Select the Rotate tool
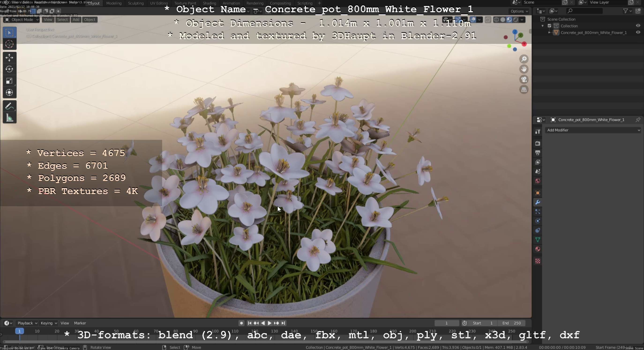Viewport: 644px width, 350px height. (9, 69)
